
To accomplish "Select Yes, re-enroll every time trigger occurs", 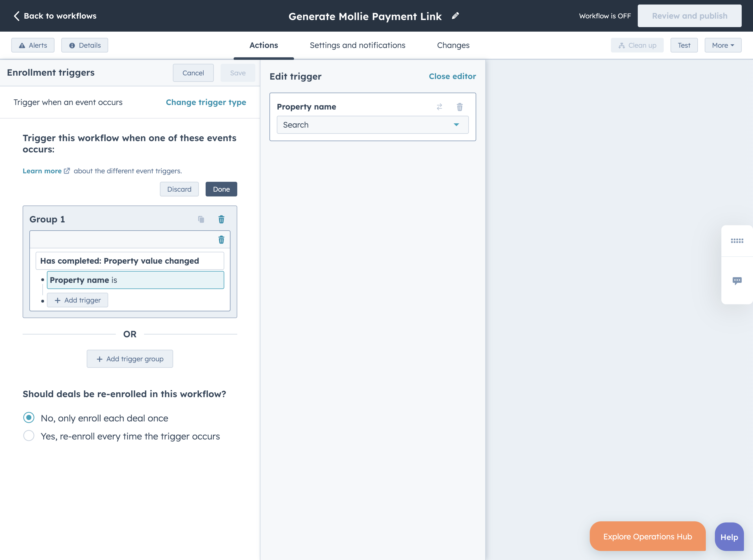I will pos(29,436).
